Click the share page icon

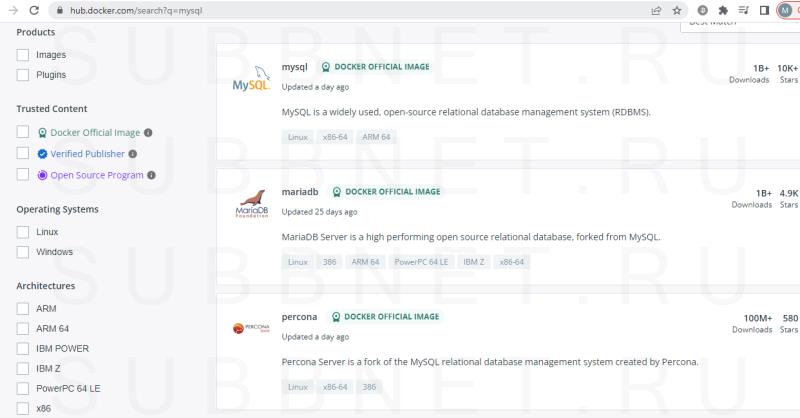[656, 10]
